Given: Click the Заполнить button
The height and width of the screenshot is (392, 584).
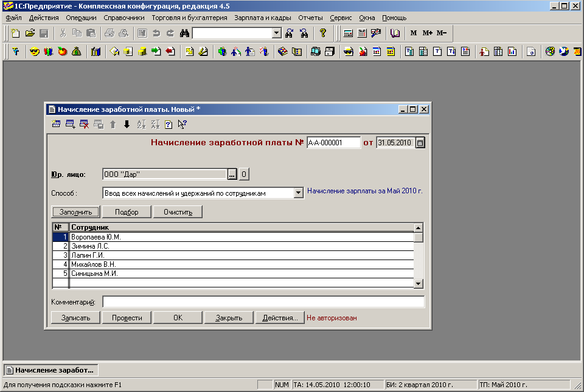Looking at the screenshot, I should click(75, 212).
